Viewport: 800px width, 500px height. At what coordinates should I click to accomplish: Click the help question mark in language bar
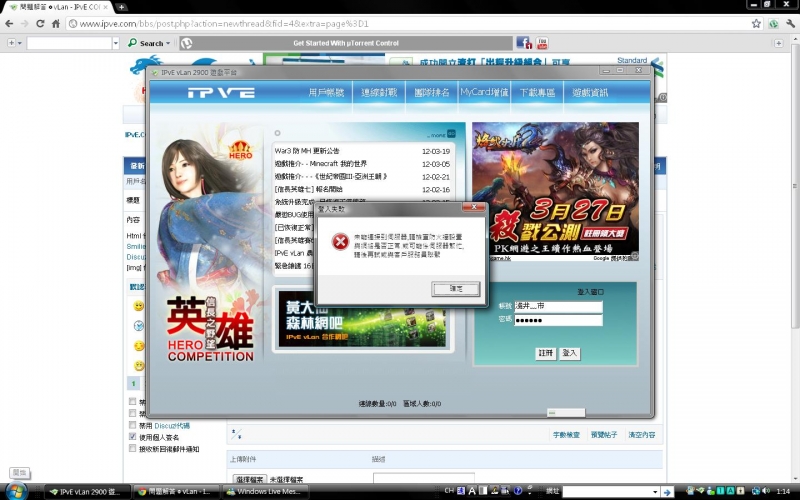click(x=517, y=491)
